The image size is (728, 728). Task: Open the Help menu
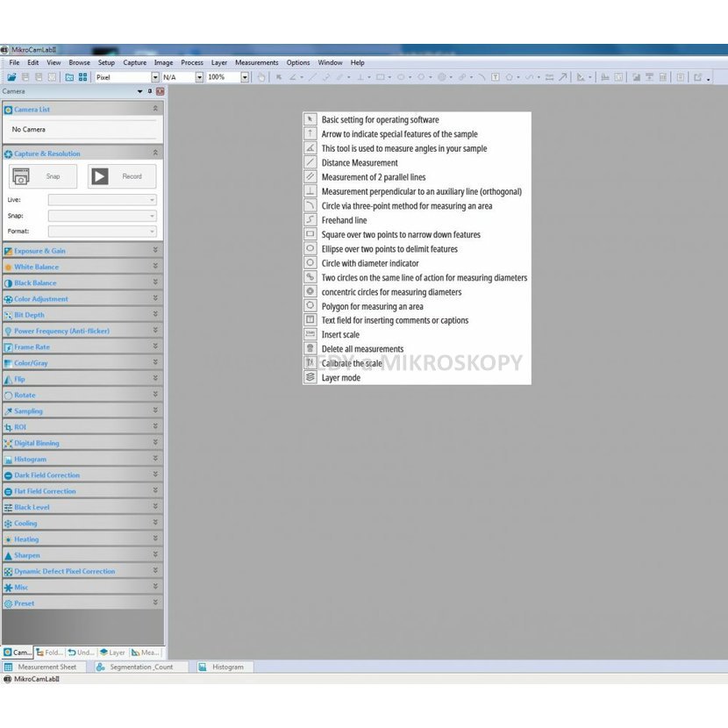357,62
